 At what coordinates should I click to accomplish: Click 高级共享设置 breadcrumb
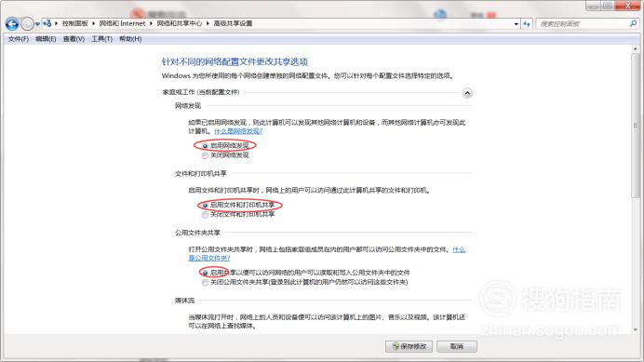coord(233,23)
